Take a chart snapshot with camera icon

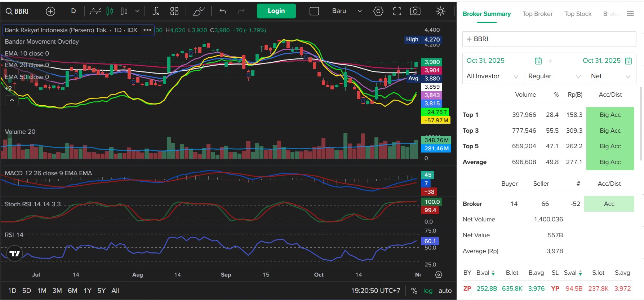click(415, 12)
